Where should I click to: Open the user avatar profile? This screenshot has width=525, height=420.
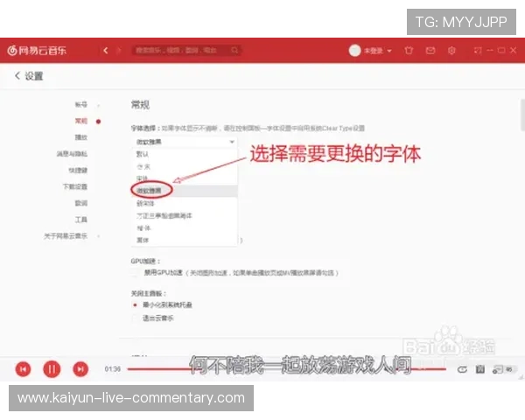coord(354,51)
